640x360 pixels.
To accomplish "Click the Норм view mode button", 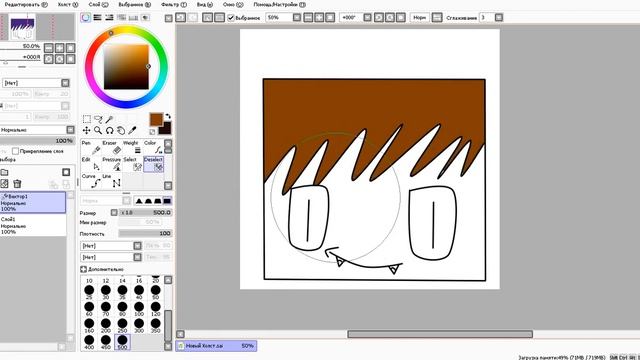I will click(x=419, y=18).
